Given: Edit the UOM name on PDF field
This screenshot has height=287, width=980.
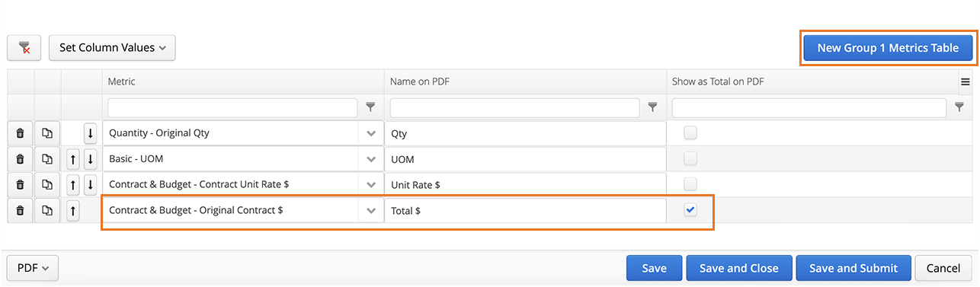Looking at the screenshot, I should click(525, 159).
